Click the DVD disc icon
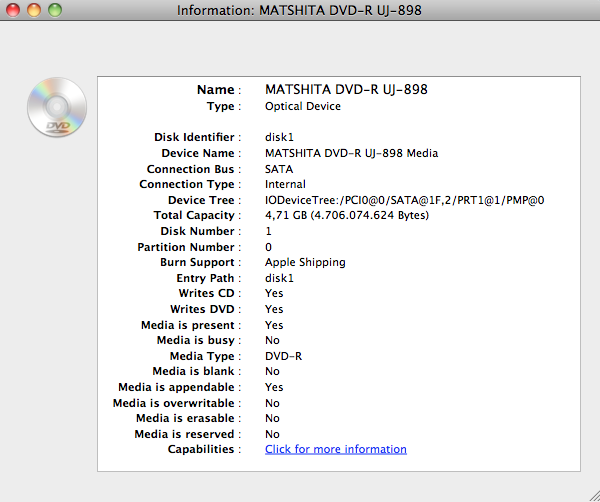Viewport: 600px width, 502px height. [x=57, y=107]
